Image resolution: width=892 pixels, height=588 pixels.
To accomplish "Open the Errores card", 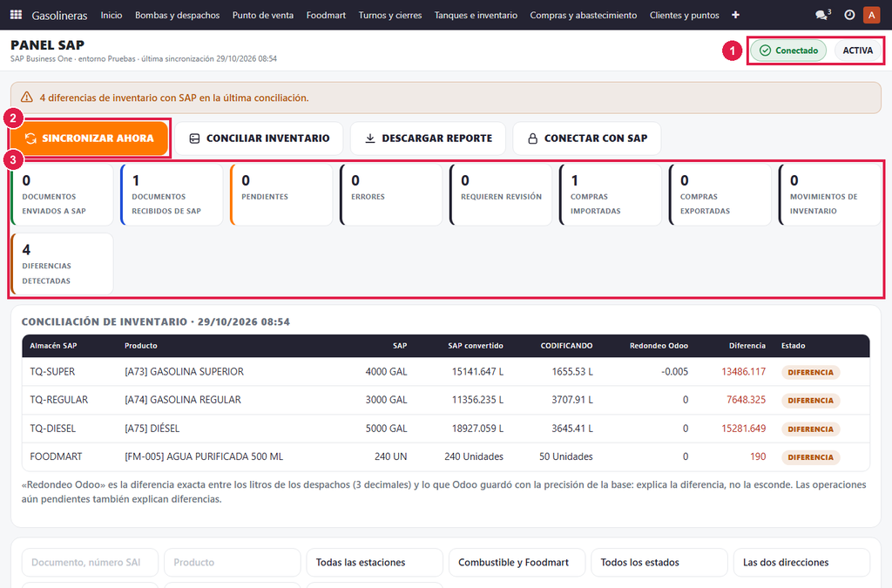I will point(391,195).
